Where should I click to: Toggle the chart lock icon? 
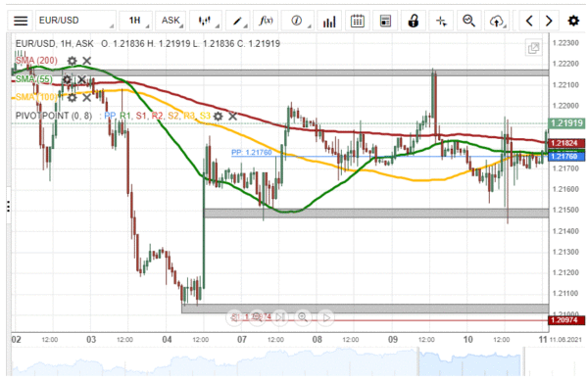(414, 21)
